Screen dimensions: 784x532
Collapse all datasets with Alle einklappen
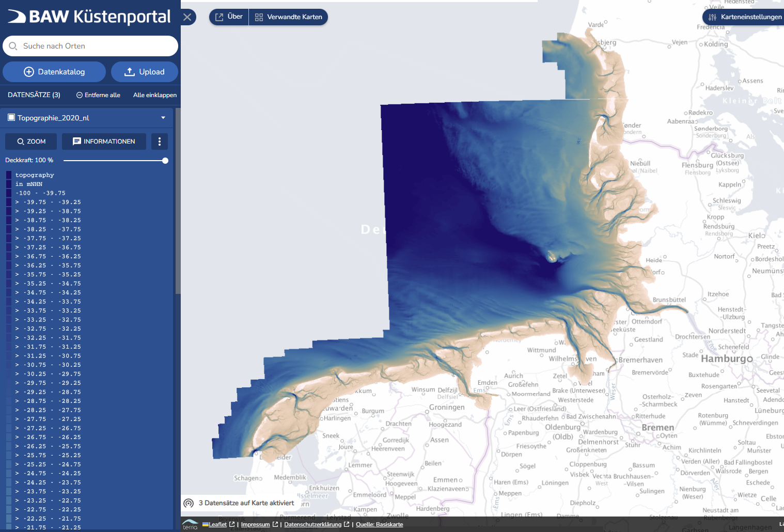click(154, 95)
